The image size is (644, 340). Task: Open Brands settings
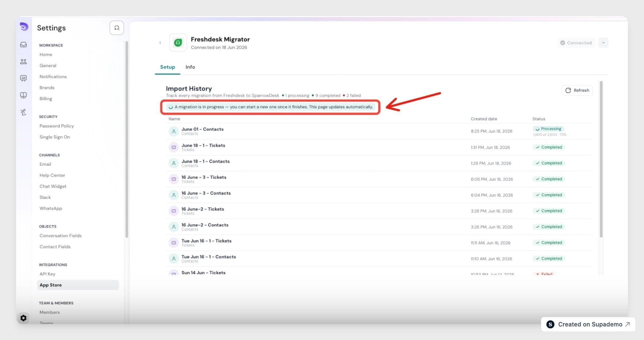[47, 88]
